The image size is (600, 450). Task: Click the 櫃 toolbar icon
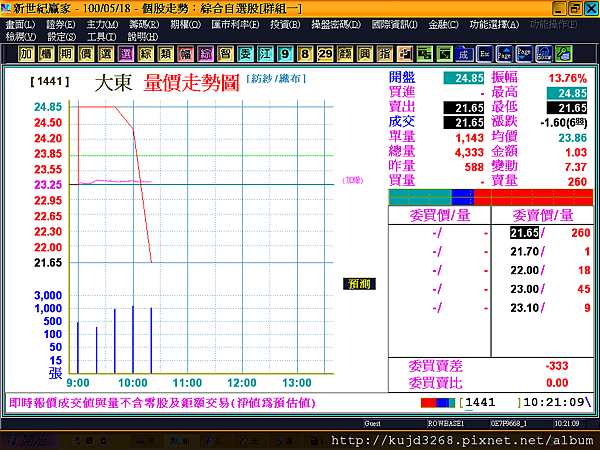[x=46, y=54]
